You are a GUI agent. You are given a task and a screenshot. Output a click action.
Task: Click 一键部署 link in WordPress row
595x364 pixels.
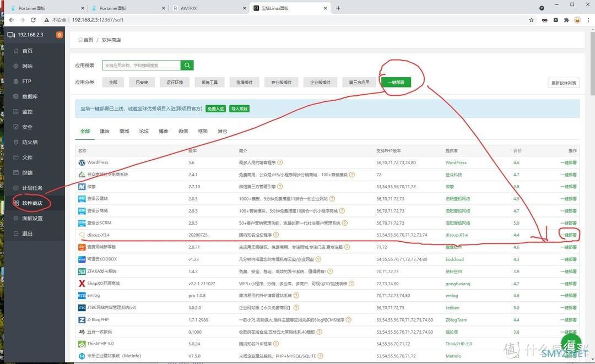coord(569,162)
